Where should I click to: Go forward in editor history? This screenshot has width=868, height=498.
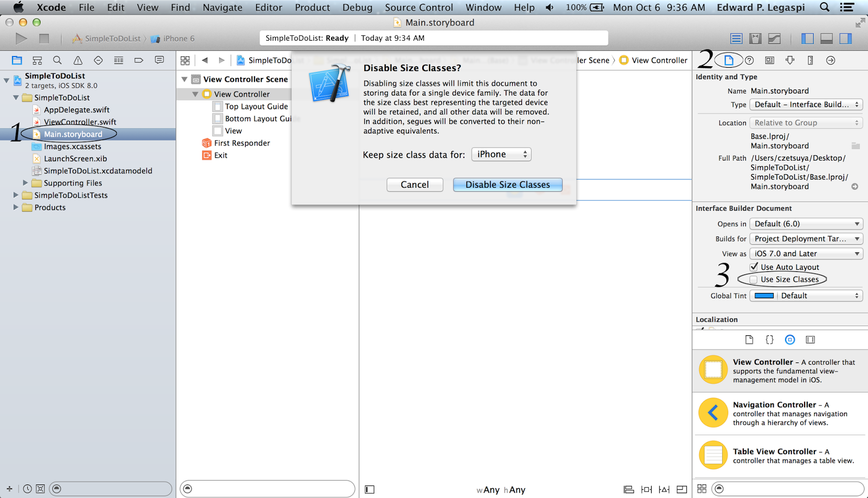[221, 60]
